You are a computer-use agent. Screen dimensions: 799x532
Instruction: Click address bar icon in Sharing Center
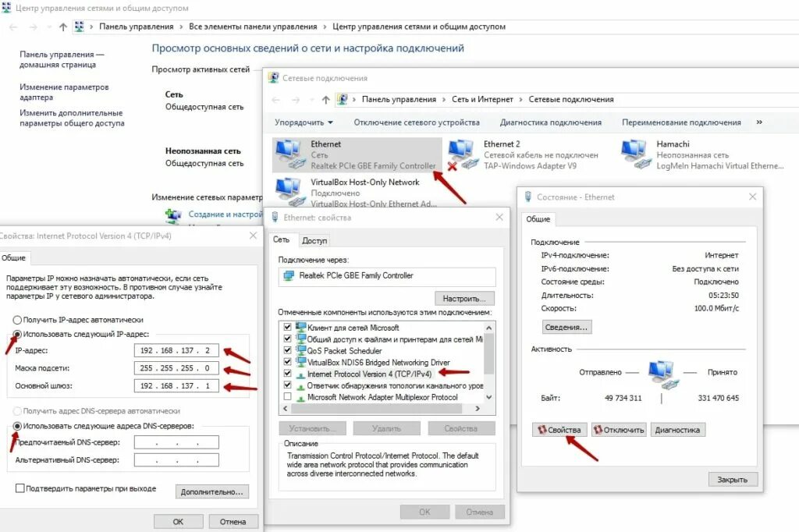pos(79,27)
